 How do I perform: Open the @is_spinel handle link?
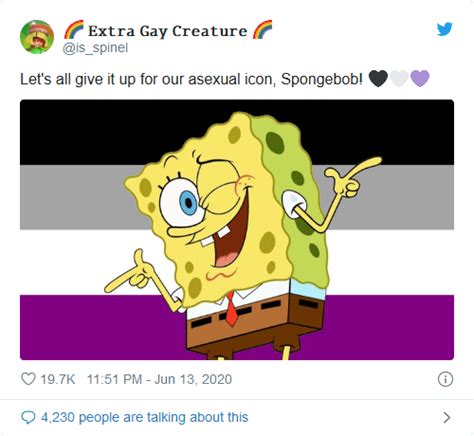click(95, 48)
